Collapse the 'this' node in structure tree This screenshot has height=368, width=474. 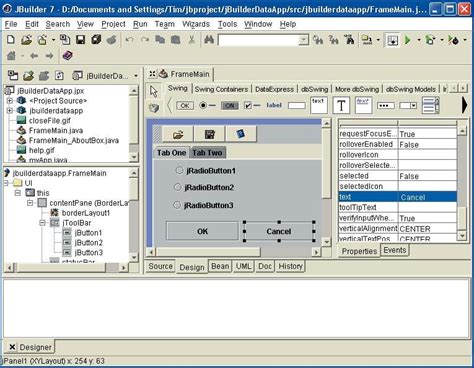[x=18, y=193]
